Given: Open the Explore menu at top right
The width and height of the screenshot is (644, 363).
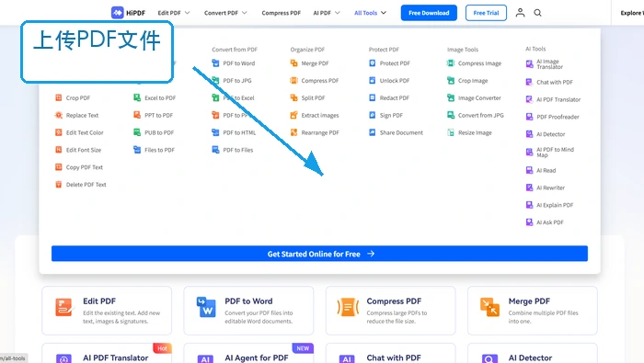Looking at the screenshot, I should click(632, 13).
